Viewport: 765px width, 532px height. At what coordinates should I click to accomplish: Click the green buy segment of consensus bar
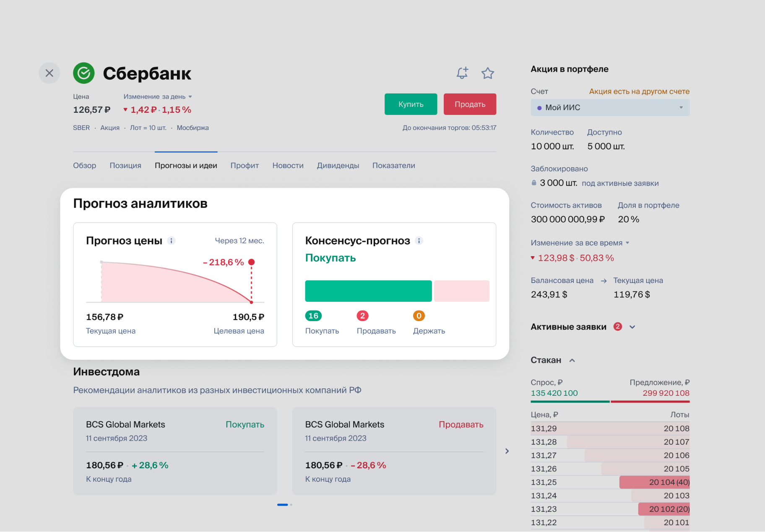click(x=369, y=291)
